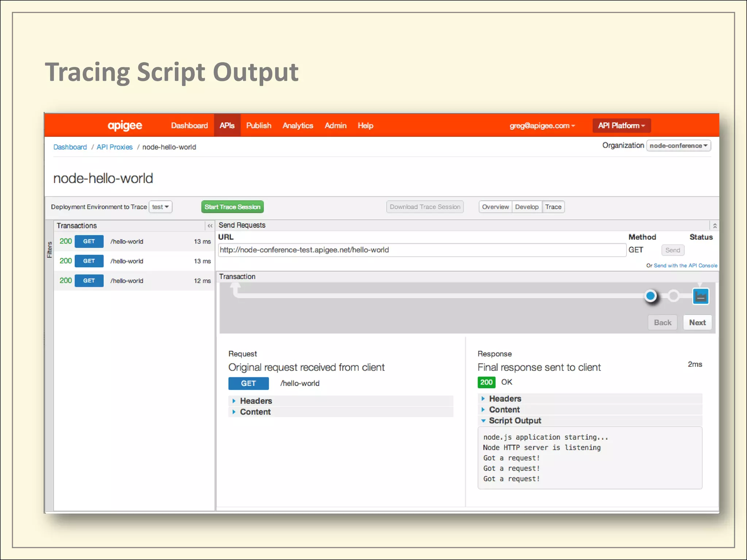Collapse the Send Requests section chevron
Screen dimensions: 747x560
point(715,226)
